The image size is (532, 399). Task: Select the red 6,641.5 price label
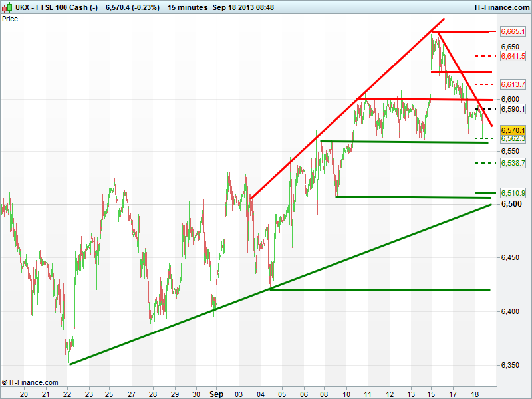click(513, 56)
